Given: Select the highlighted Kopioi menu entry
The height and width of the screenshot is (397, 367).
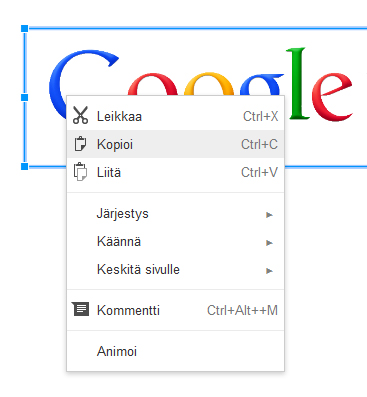Looking at the screenshot, I should pyautogui.click(x=176, y=144).
